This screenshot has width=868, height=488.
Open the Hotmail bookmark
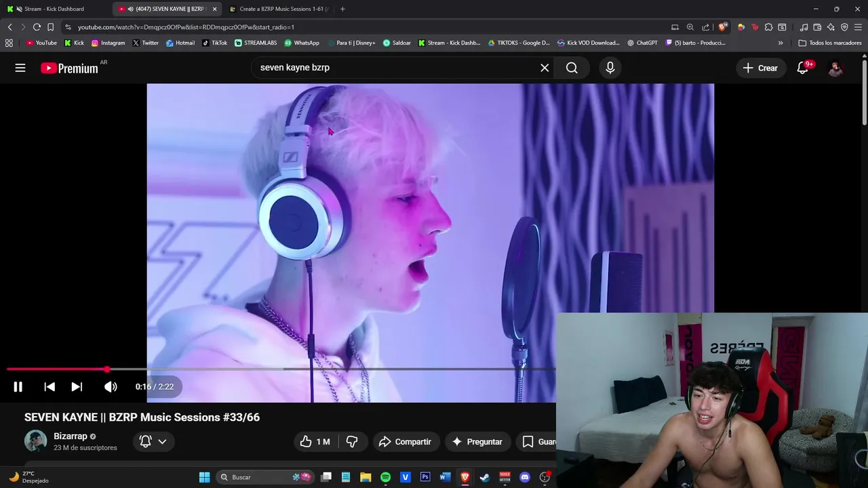[x=180, y=43]
